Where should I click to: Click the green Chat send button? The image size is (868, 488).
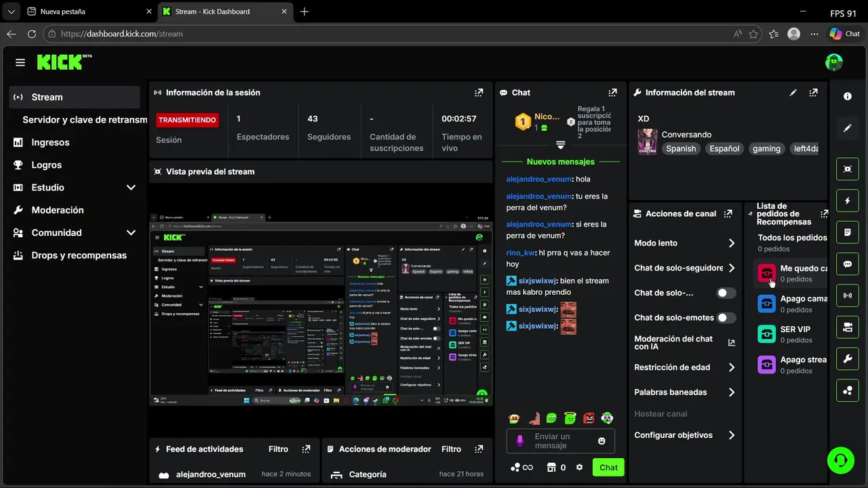[x=608, y=468]
